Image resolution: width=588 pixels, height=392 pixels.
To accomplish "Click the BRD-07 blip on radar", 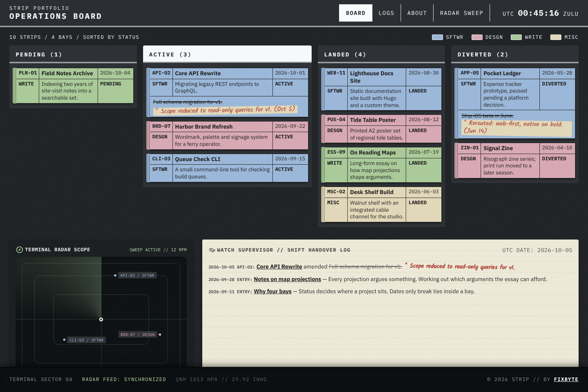I will pyautogui.click(x=160, y=335).
